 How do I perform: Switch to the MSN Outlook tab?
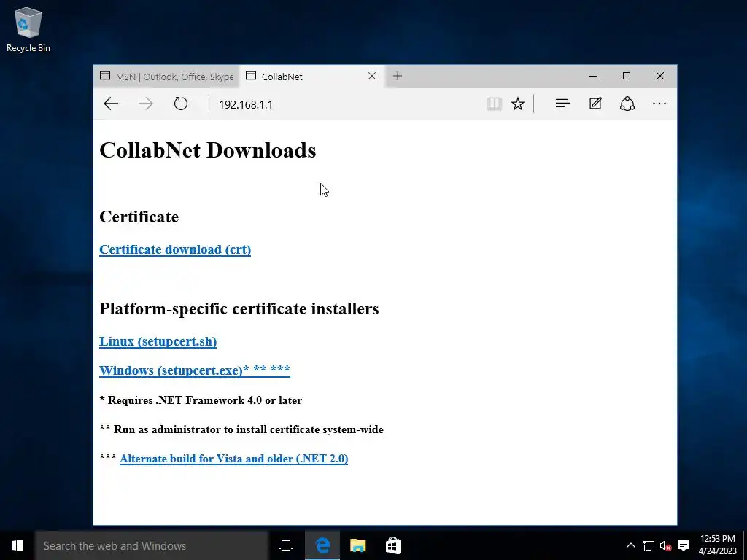pos(166,76)
